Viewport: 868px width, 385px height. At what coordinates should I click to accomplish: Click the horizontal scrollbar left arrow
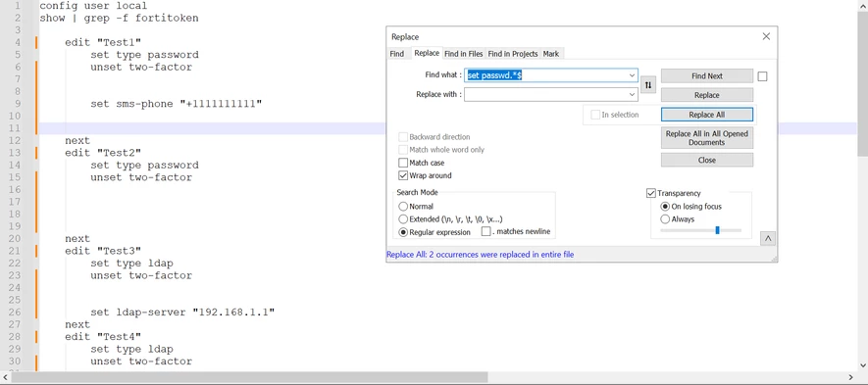(x=6, y=377)
